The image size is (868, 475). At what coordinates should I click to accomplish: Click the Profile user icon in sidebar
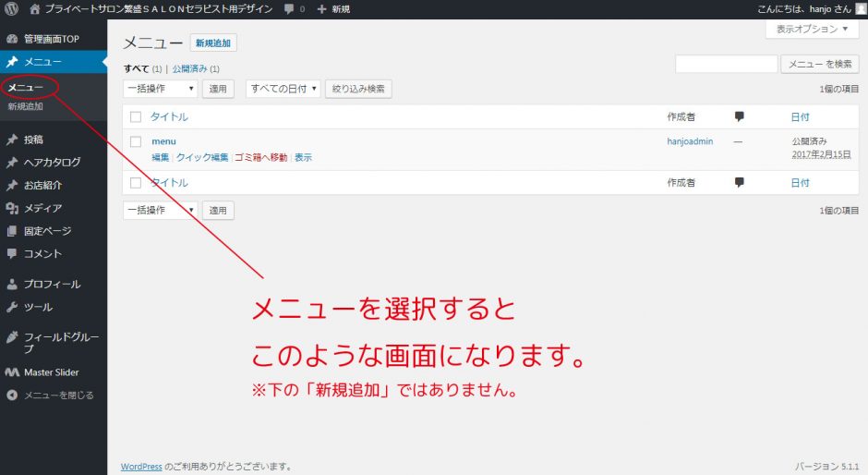12,285
